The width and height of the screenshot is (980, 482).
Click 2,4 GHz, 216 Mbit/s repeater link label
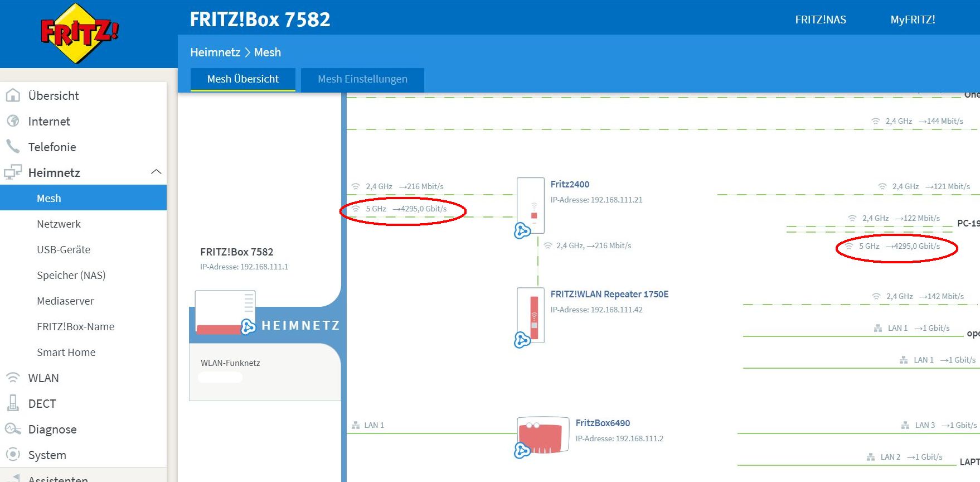[x=594, y=245]
